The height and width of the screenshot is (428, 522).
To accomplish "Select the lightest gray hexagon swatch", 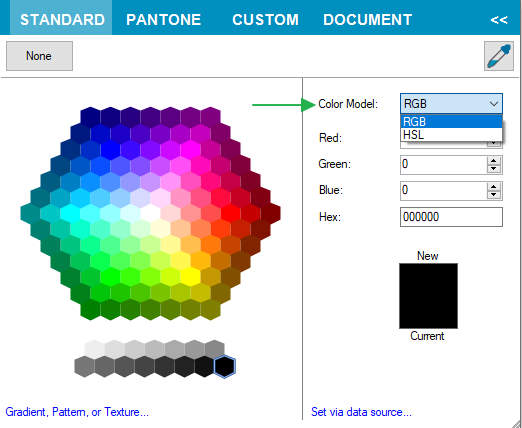I will (94, 349).
